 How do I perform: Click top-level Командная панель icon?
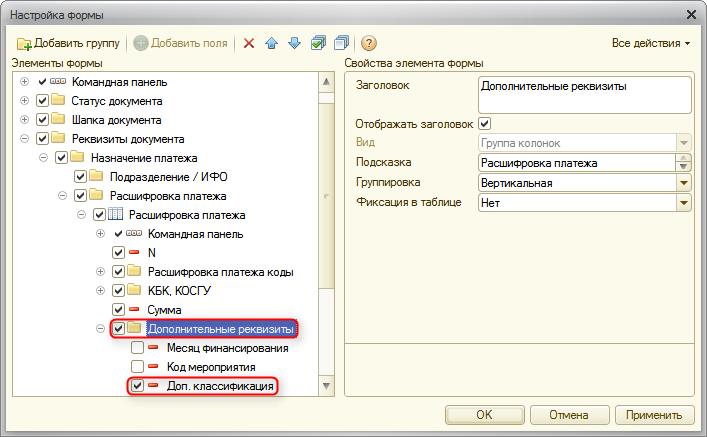point(58,81)
